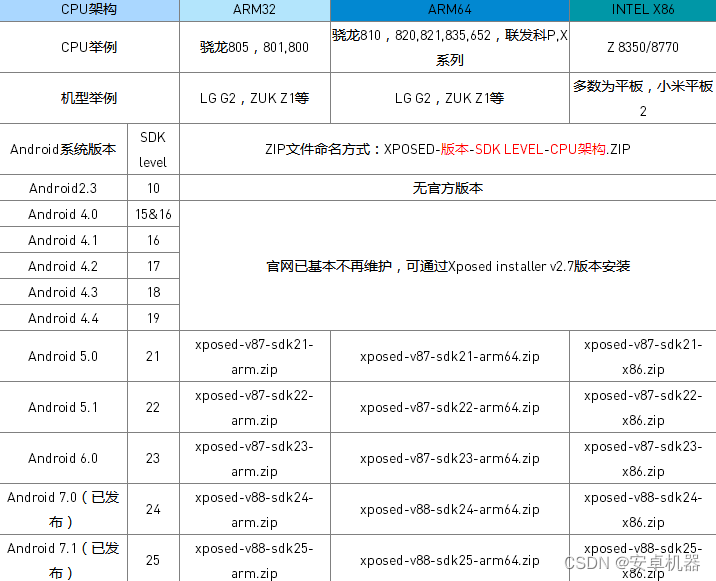Click the Android 5.0 row label
The width and height of the screenshot is (716, 581).
63,356
